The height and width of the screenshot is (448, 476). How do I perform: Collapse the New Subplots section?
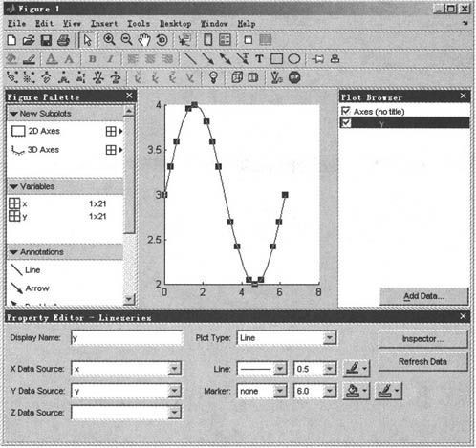tap(13, 114)
